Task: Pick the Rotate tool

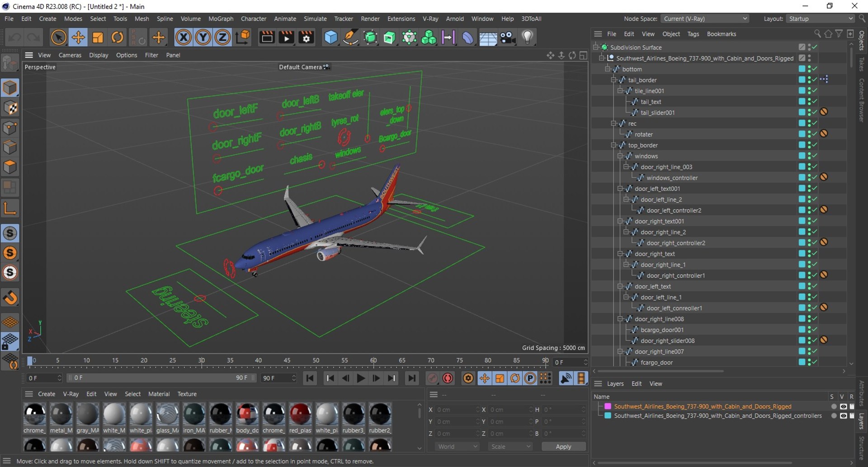Action: [x=118, y=37]
